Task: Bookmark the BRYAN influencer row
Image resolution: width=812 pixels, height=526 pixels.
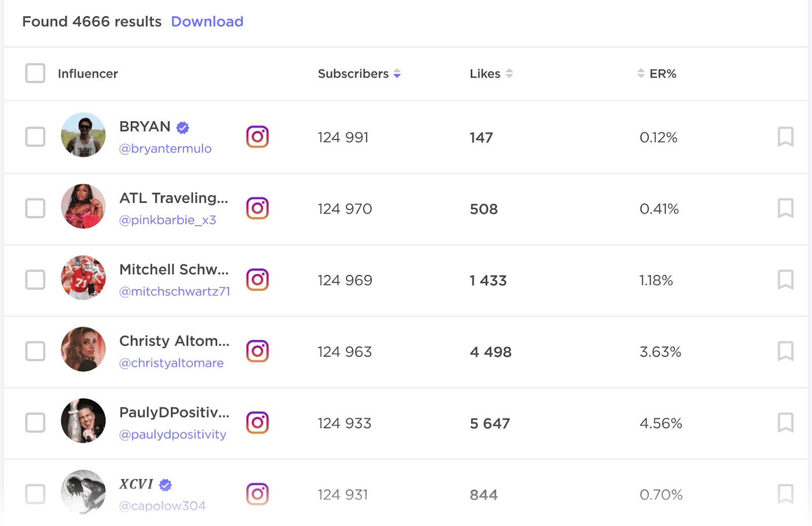Action: (785, 137)
